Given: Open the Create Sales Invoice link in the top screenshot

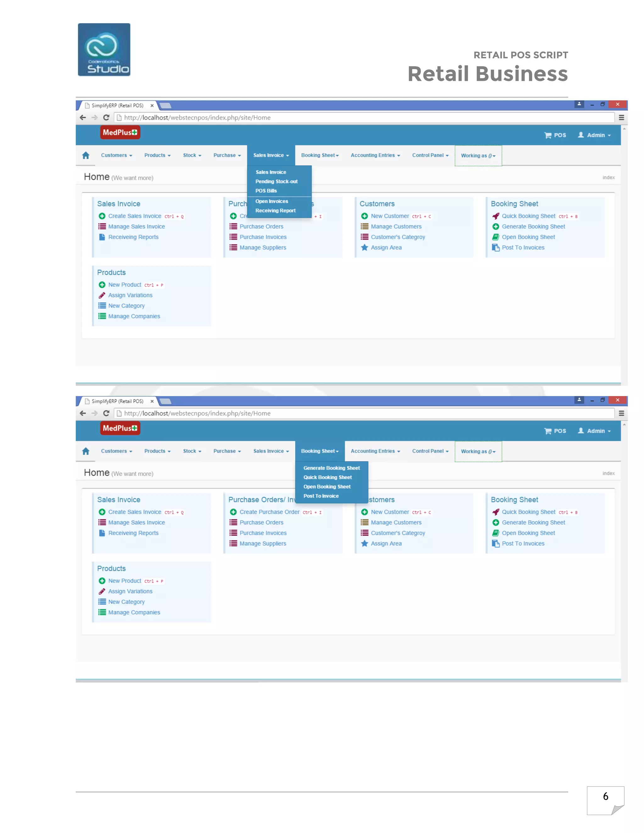Looking at the screenshot, I should pos(135,216).
